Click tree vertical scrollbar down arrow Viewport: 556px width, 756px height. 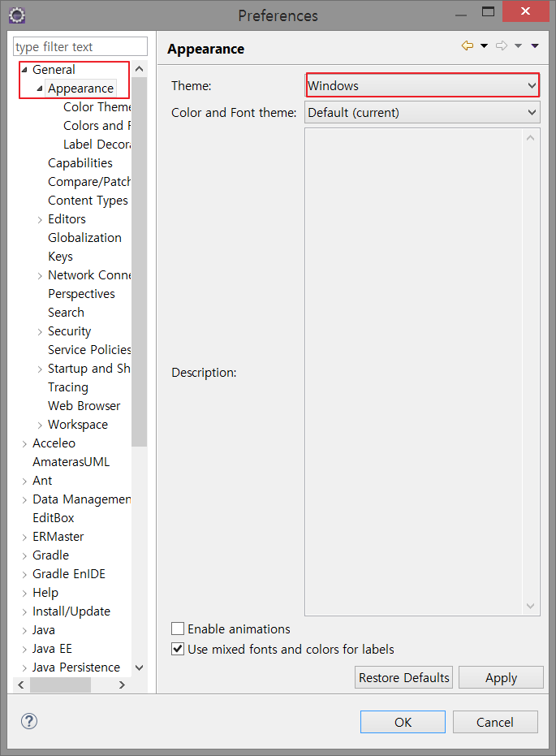pyautogui.click(x=140, y=667)
